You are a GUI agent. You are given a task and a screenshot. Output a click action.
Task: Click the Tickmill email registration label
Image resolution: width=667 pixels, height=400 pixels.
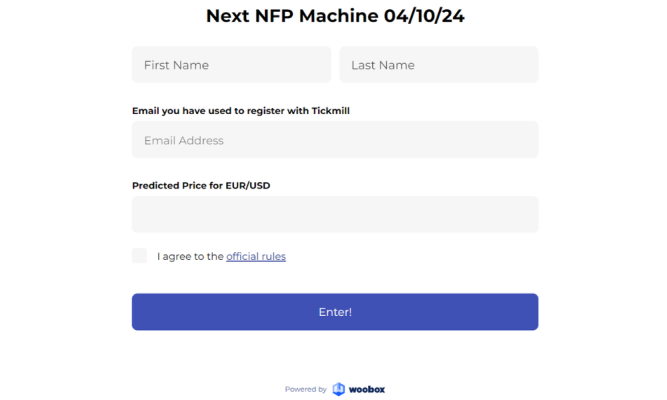(x=241, y=111)
